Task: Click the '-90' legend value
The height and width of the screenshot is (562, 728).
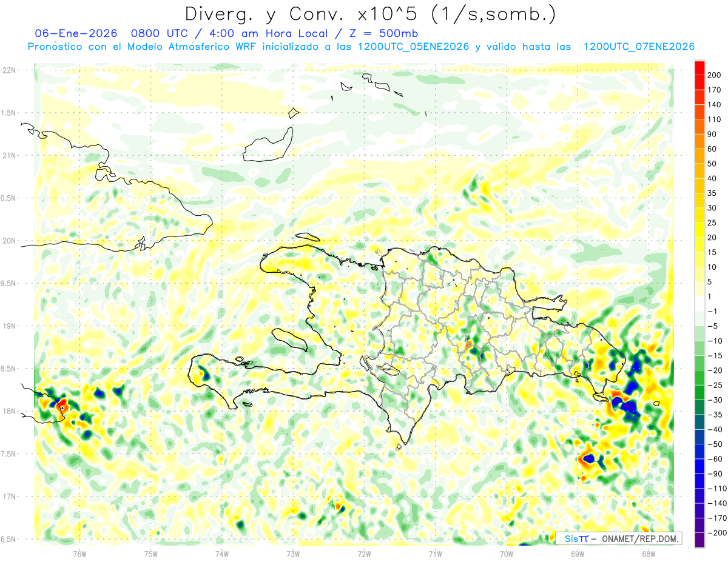Action: point(716,473)
